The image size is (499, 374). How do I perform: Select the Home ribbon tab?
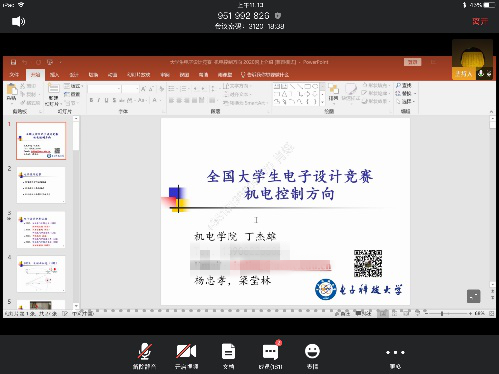pyautogui.click(x=35, y=75)
